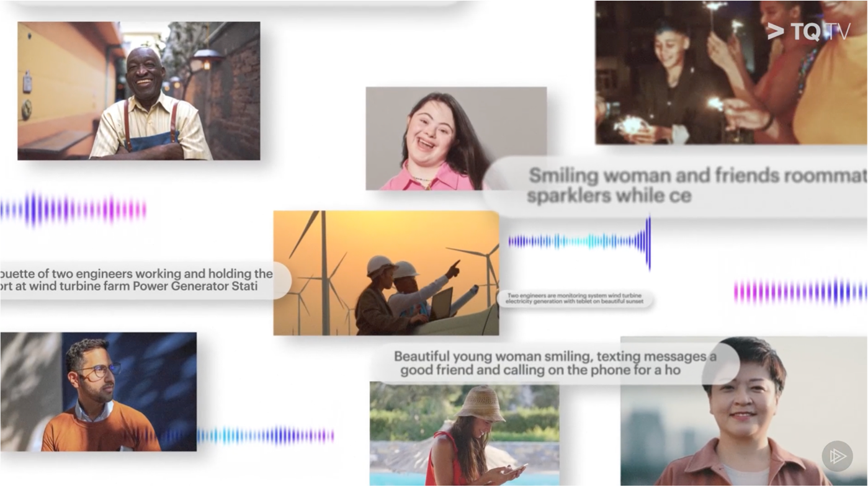
Task: Click the play icon in bottom-right corner
Action: tap(837, 457)
